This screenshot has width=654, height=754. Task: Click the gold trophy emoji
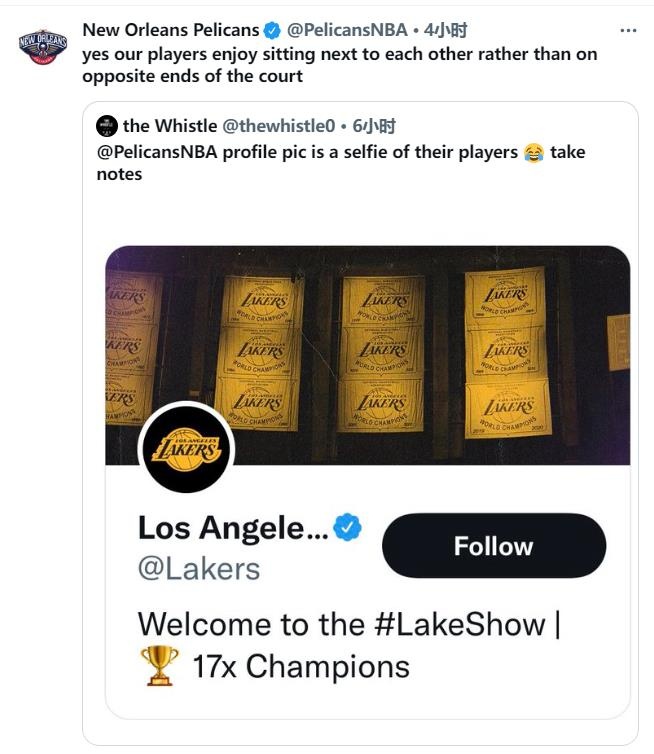coord(159,666)
